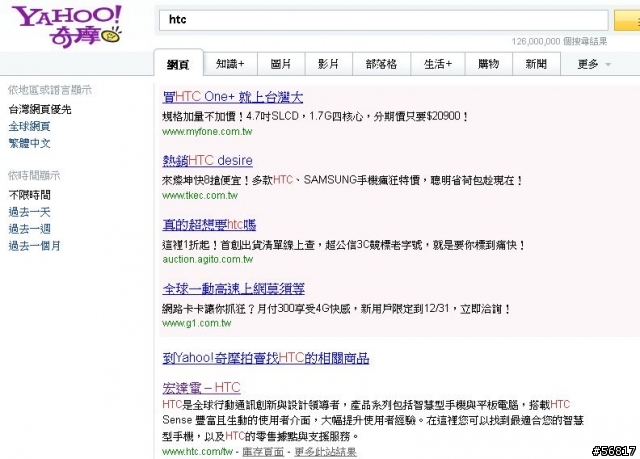The height and width of the screenshot is (459, 640).
Task: Open 到Yahoo!奇摩拍賣找HTC的相關商品 link
Action: point(266,358)
